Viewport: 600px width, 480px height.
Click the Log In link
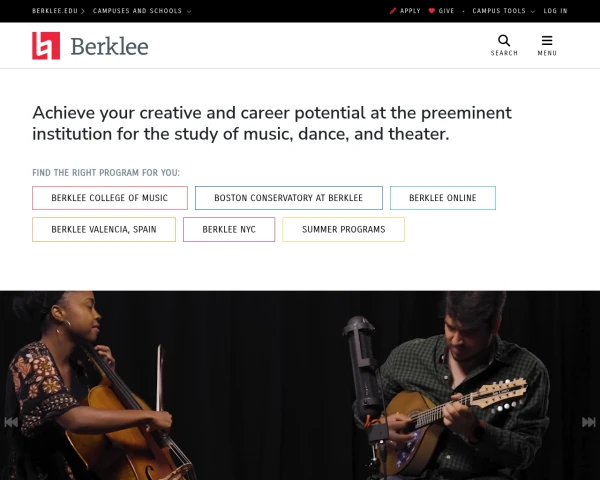555,11
